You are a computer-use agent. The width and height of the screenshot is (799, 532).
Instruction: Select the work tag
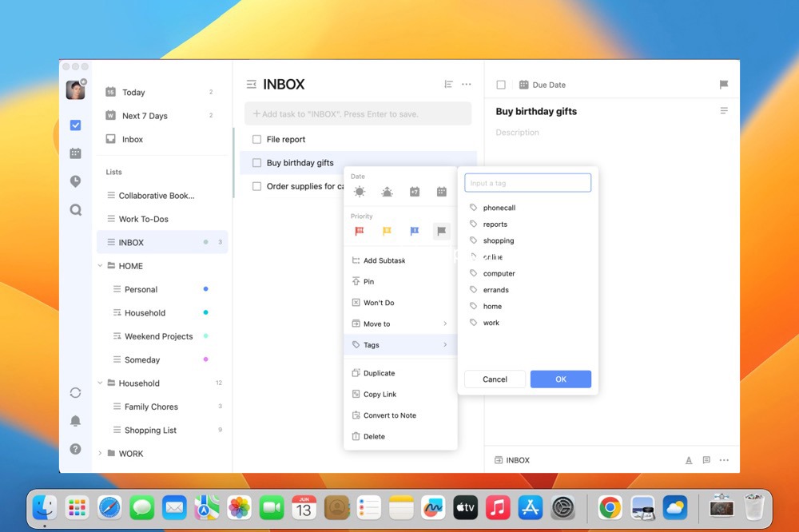[x=528, y=323]
